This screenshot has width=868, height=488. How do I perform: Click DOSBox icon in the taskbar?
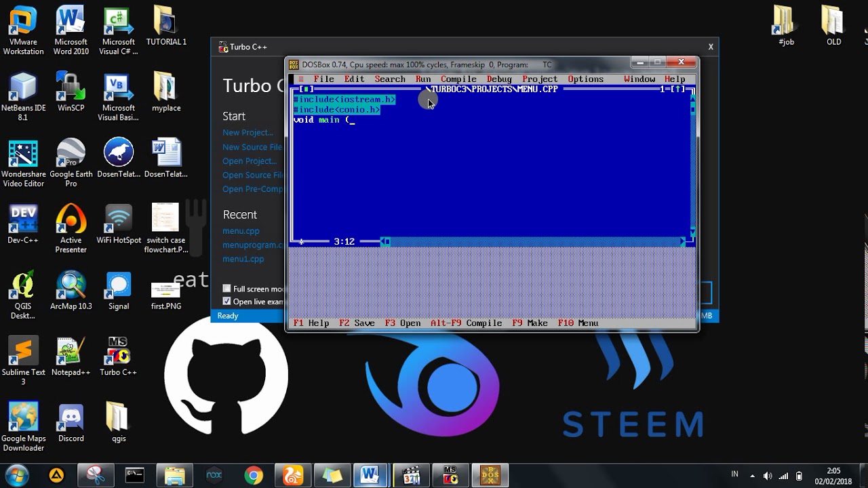coord(490,476)
